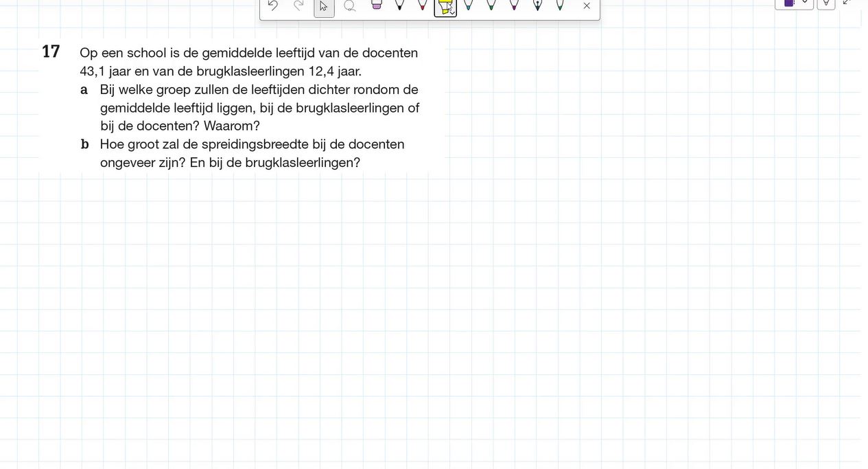This screenshot has height=469, width=868.
Task: Click the diagonal arrow resize icon
Action: pyautogui.click(x=847, y=2)
